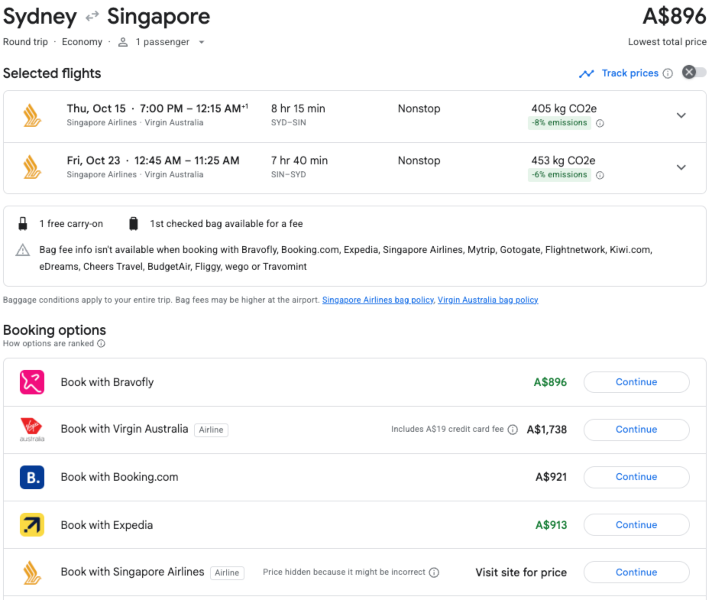This screenshot has width=712, height=600.
Task: Click the 1st checked bag available for a fee text
Action: (226, 223)
